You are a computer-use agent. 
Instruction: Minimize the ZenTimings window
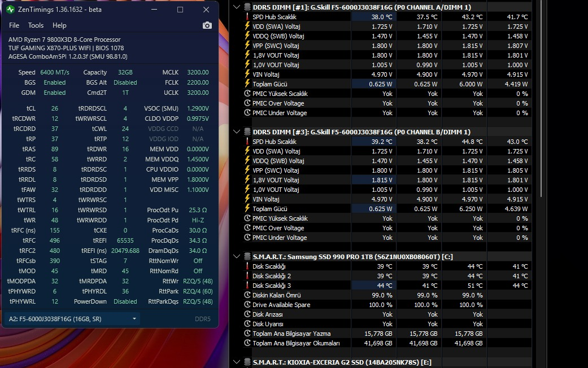(154, 10)
